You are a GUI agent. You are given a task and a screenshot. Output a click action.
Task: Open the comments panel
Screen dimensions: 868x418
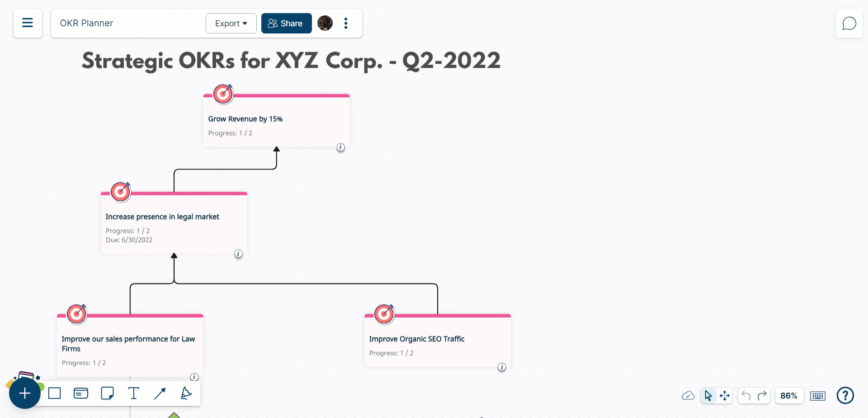[x=849, y=24]
